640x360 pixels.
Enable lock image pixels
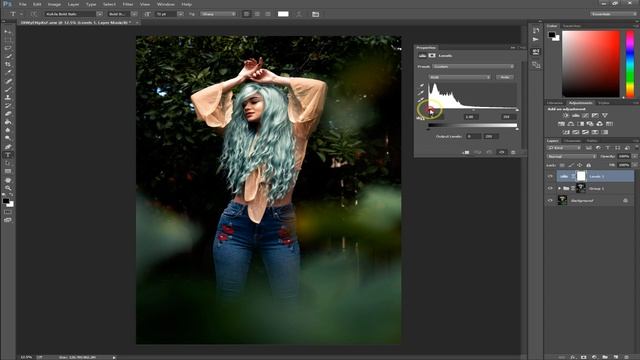tap(571, 165)
